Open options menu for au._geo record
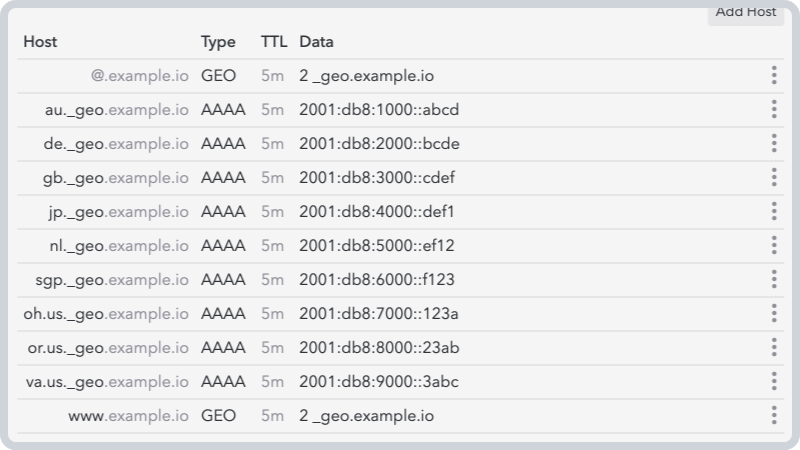 click(x=774, y=110)
